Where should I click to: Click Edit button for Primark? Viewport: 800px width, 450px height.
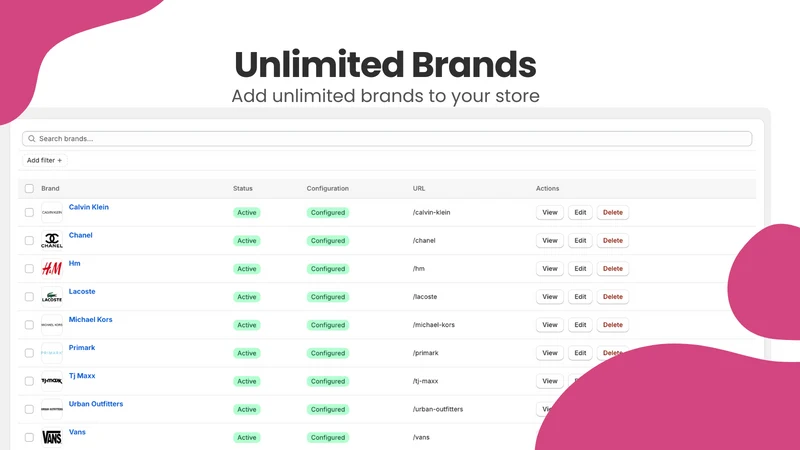click(580, 353)
